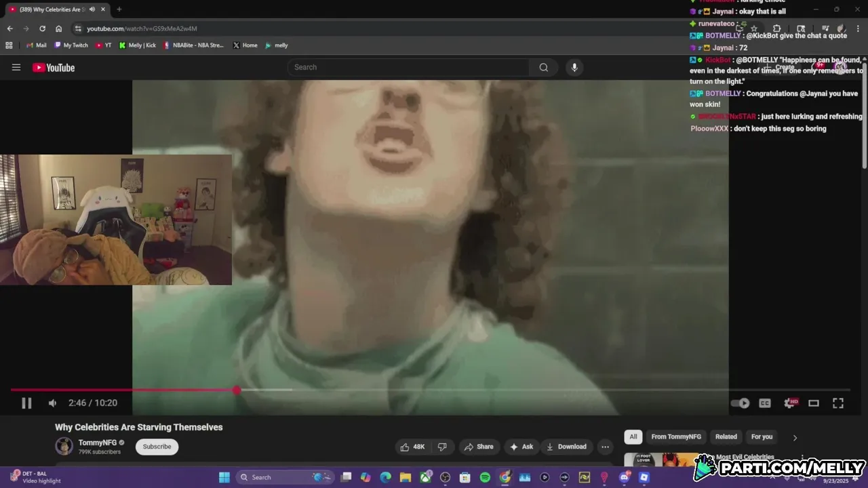Click the Ask button
Image resolution: width=868 pixels, height=488 pixels.
pyautogui.click(x=521, y=447)
